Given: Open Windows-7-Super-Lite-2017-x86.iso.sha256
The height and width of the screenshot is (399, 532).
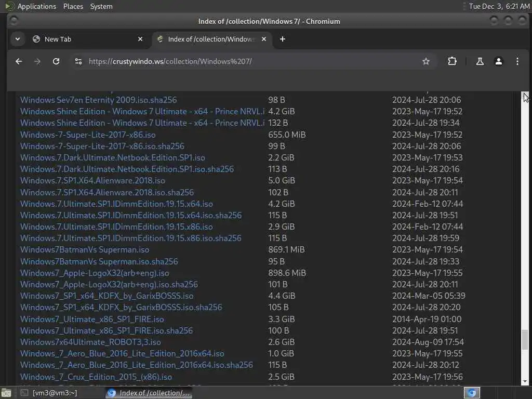Looking at the screenshot, I should (x=102, y=146).
